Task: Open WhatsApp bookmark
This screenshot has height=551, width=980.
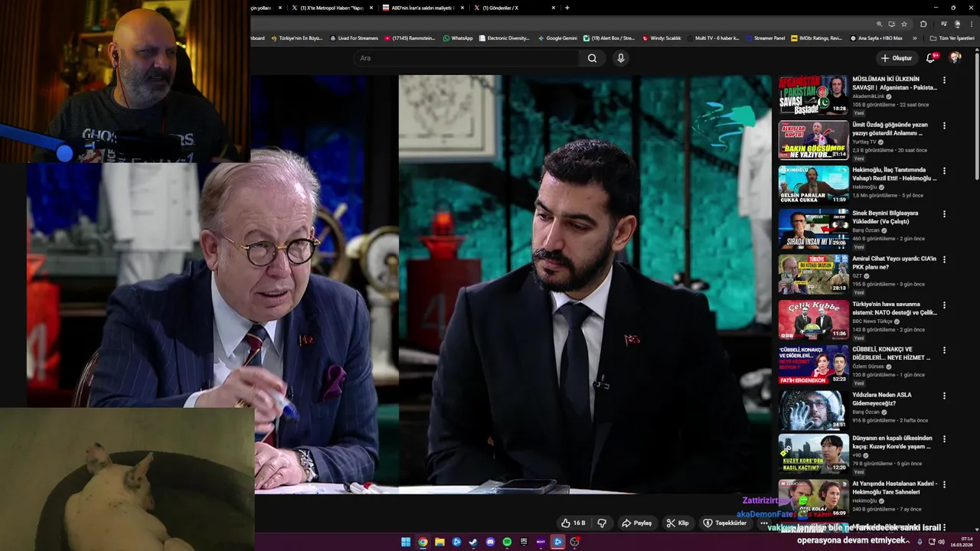Action: click(458, 37)
